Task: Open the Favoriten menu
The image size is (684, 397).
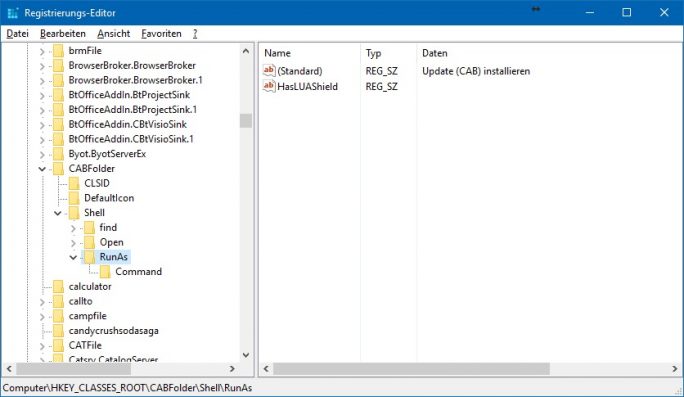Action: 161,34
